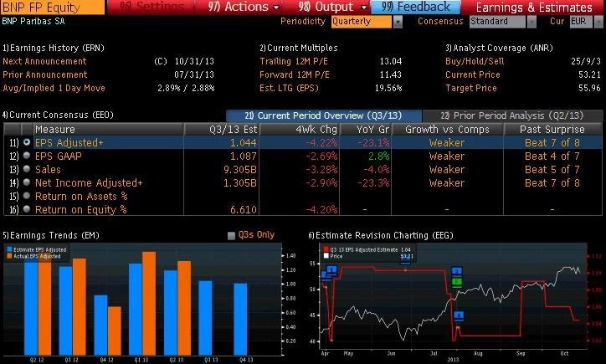Image resolution: width=606 pixels, height=364 pixels.
Task: Click the orange Actual EPS Adjusted legend swatch
Action: click(x=9, y=256)
